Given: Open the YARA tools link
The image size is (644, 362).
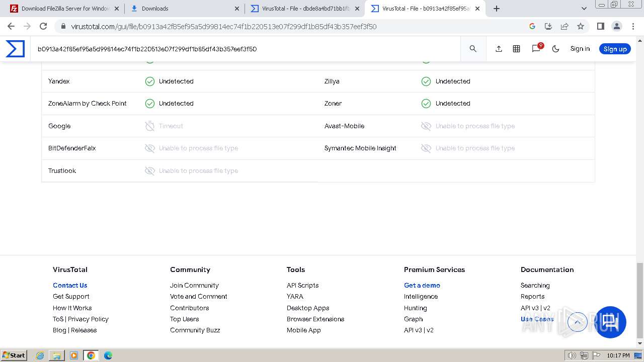Looking at the screenshot, I should coord(295,297).
